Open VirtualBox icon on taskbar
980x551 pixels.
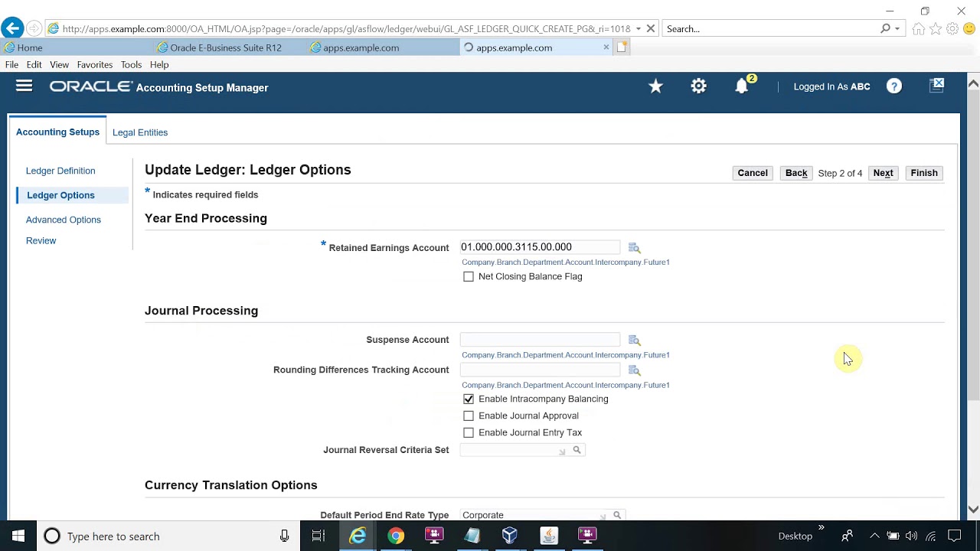tap(510, 536)
